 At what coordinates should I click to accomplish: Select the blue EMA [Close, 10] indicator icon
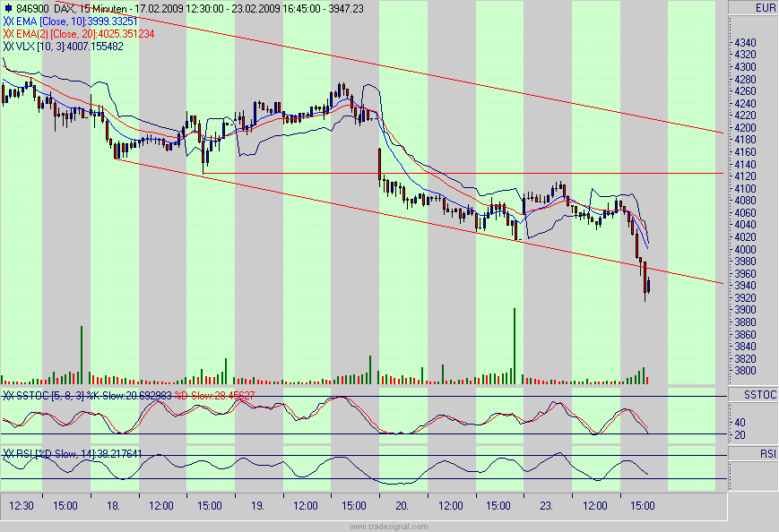tap(7, 19)
